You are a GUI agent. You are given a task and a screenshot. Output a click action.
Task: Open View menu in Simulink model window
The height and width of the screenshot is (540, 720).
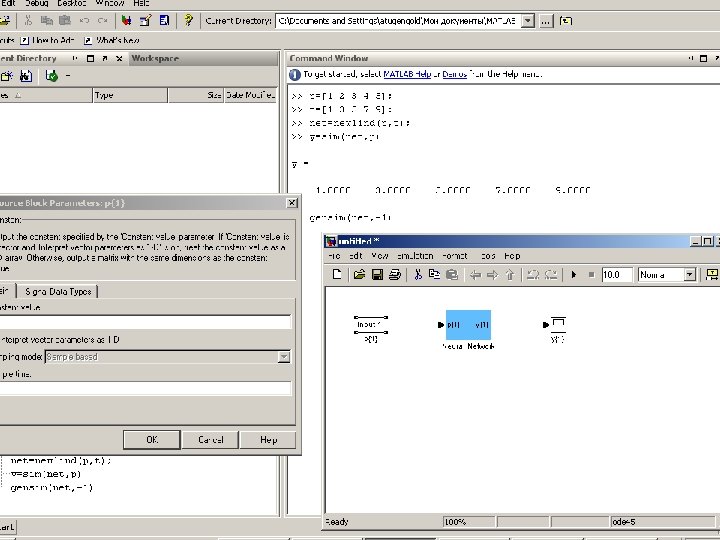[380, 256]
